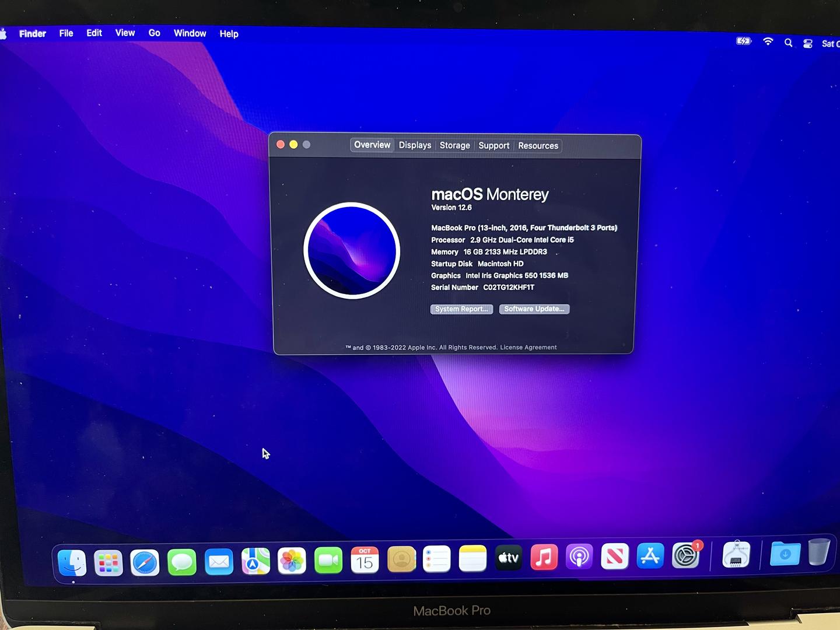This screenshot has height=630, width=840.
Task: Switch to the Displays tab
Action: (x=415, y=145)
